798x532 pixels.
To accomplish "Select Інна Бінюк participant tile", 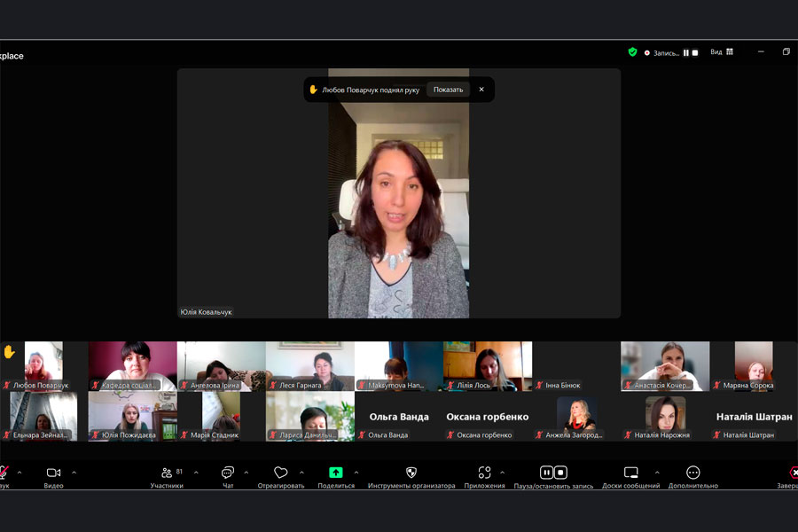I will (576, 366).
